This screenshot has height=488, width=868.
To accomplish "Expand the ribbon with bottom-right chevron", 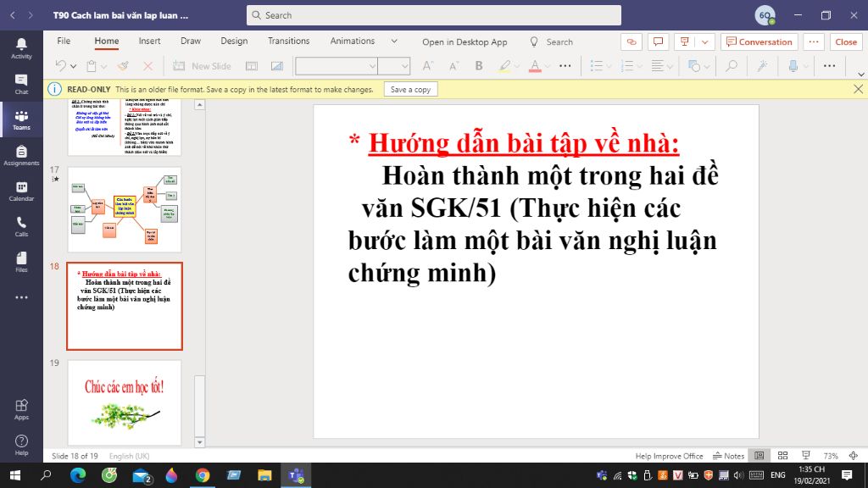I will [x=861, y=75].
